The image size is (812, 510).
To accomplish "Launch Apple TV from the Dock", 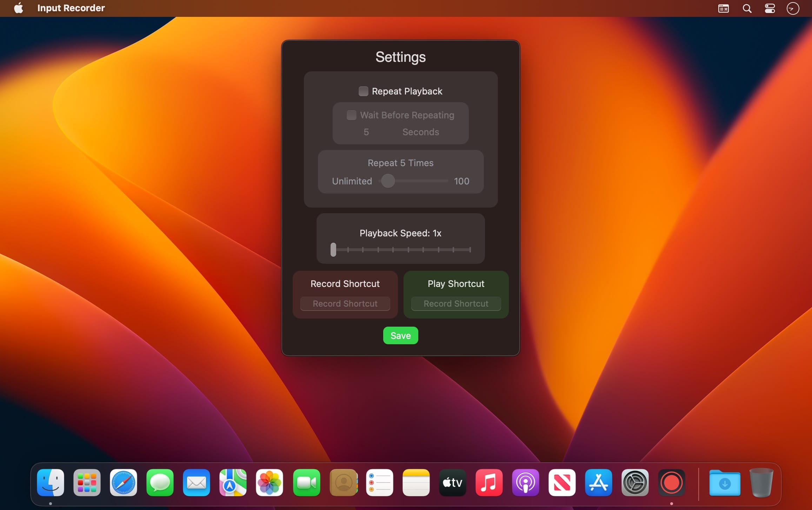I will coord(453,483).
